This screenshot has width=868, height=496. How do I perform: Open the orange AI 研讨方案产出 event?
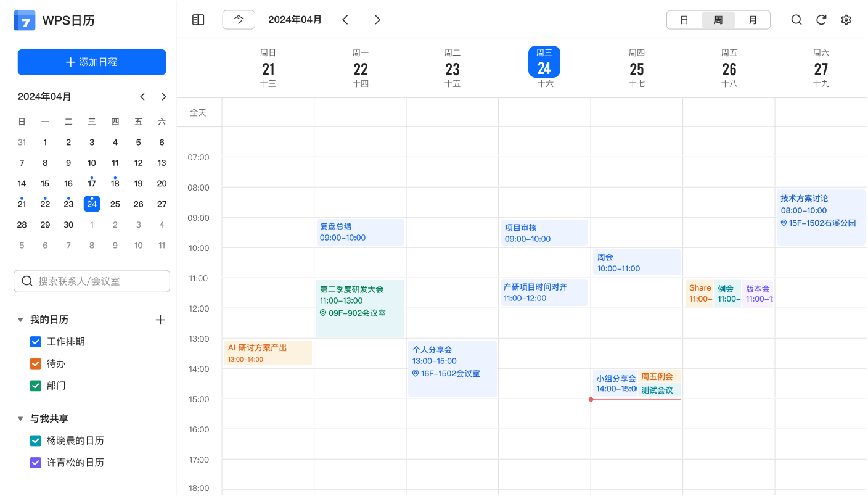click(268, 352)
